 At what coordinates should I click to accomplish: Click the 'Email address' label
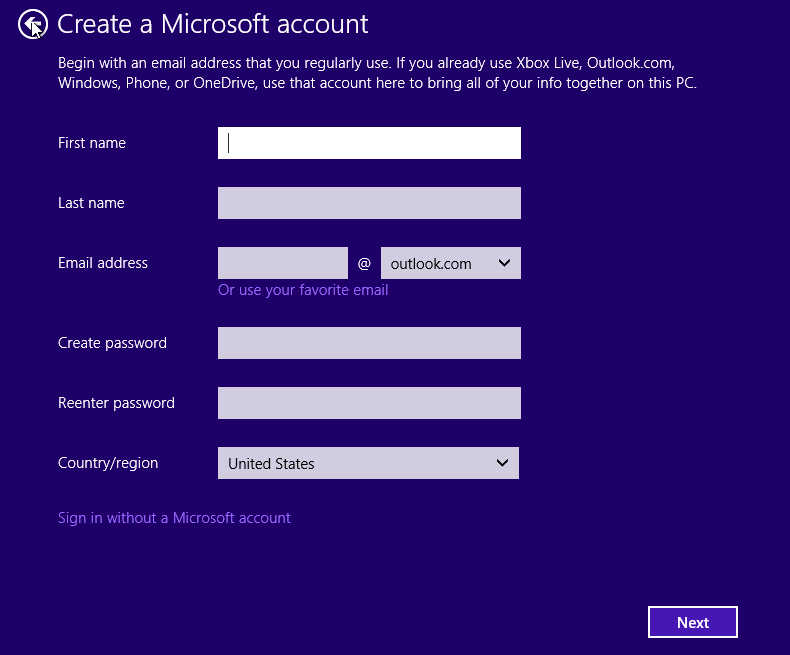point(103,263)
